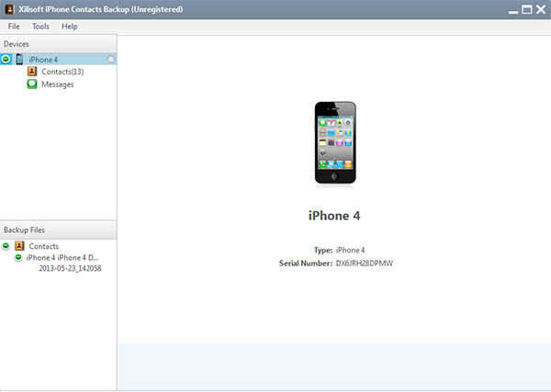Image resolution: width=551 pixels, height=392 pixels.
Task: Select backup file 2013-05-23_142058
Action: pyautogui.click(x=70, y=268)
